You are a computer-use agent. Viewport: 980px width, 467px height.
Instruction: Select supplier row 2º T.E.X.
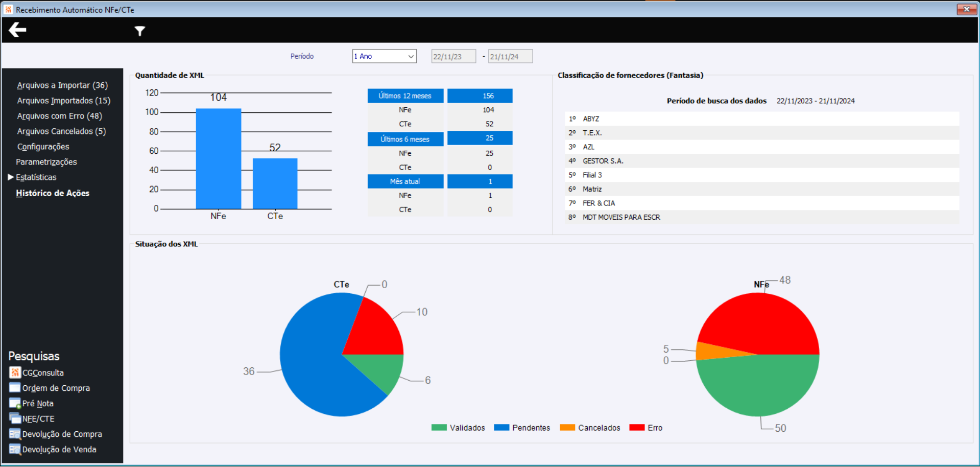tap(762, 133)
